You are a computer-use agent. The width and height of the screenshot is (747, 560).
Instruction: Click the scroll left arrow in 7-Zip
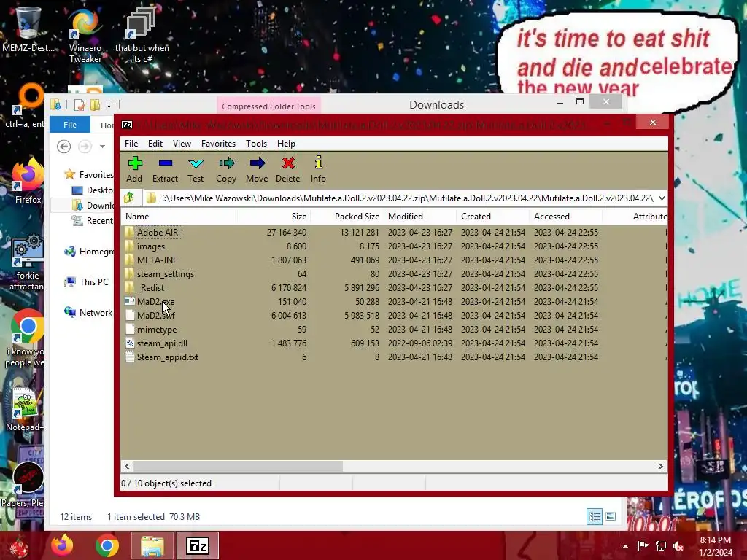click(x=127, y=466)
